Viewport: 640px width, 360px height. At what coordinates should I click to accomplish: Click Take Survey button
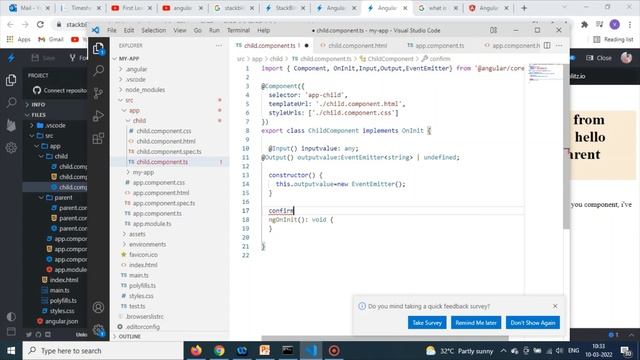(x=427, y=322)
